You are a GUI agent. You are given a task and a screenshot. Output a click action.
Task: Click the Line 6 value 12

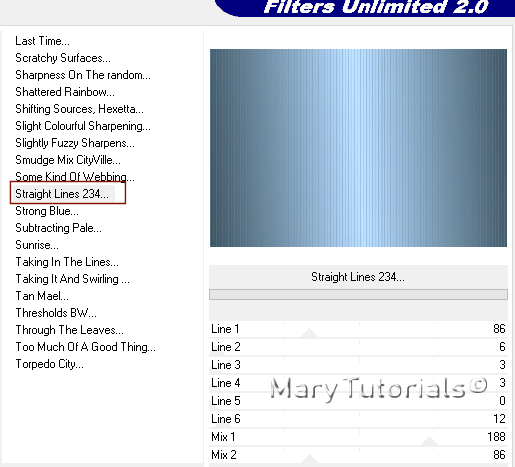coord(499,419)
